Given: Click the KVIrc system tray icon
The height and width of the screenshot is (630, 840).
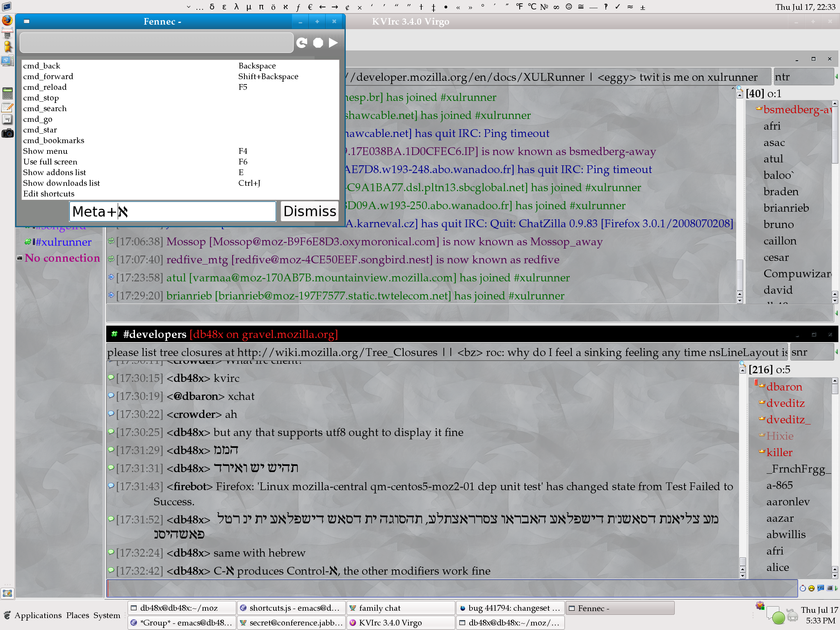Looking at the screenshot, I should pos(760,606).
